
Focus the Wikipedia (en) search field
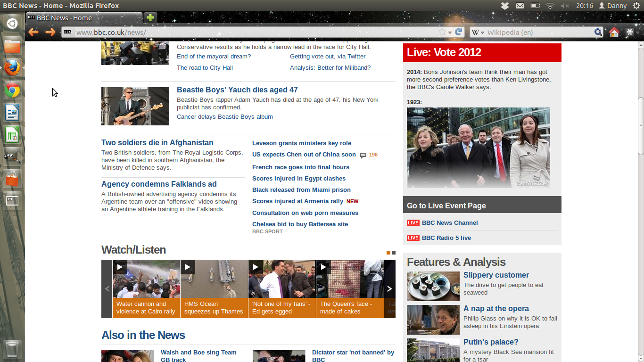(540, 32)
